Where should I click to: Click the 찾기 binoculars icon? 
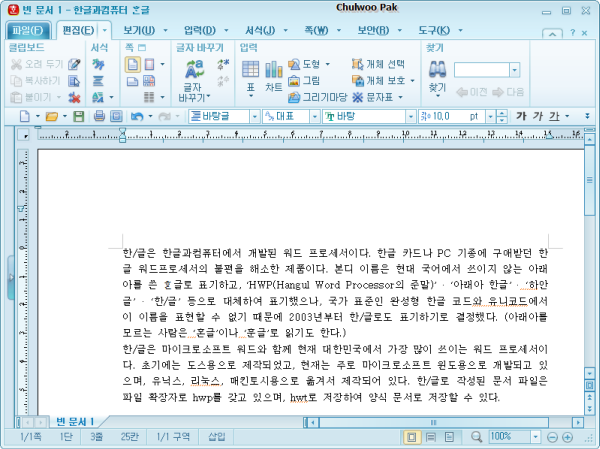click(x=437, y=70)
